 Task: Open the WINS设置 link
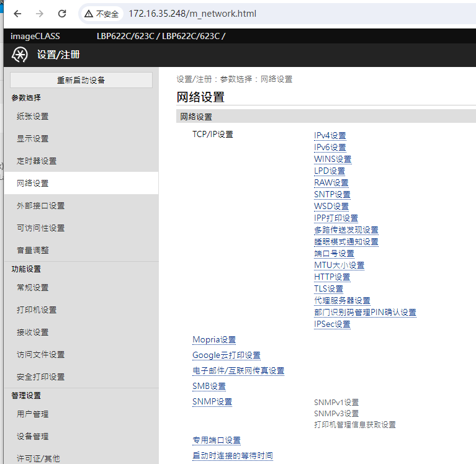(333, 159)
